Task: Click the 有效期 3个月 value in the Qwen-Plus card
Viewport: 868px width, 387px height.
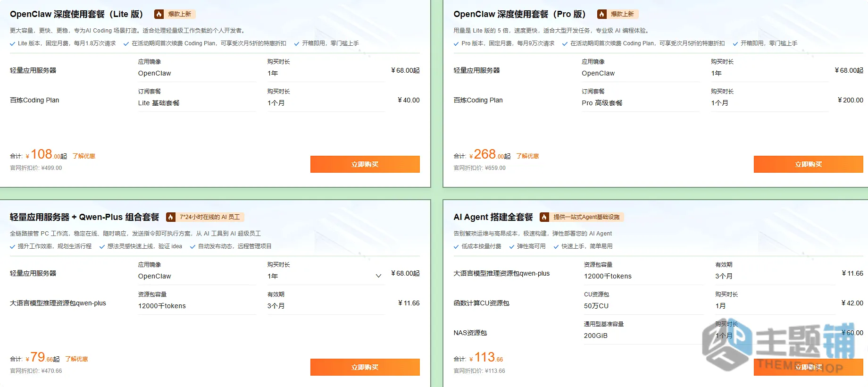Action: 276,306
